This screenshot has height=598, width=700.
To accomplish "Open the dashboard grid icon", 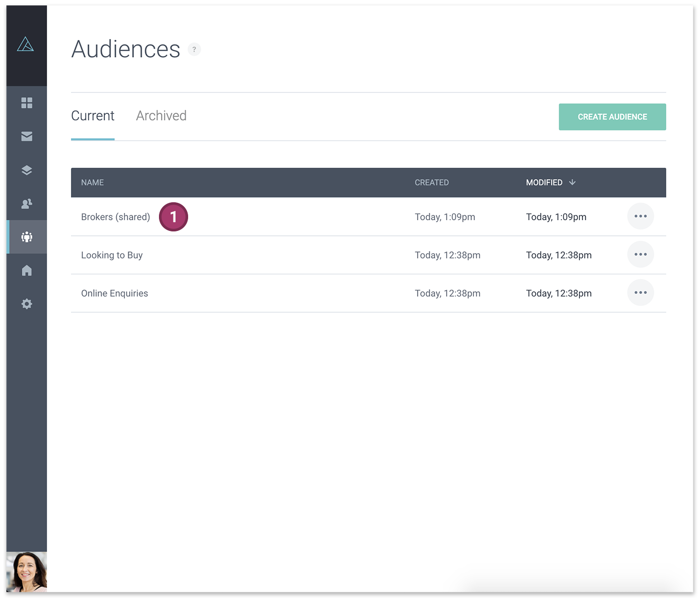I will [27, 103].
